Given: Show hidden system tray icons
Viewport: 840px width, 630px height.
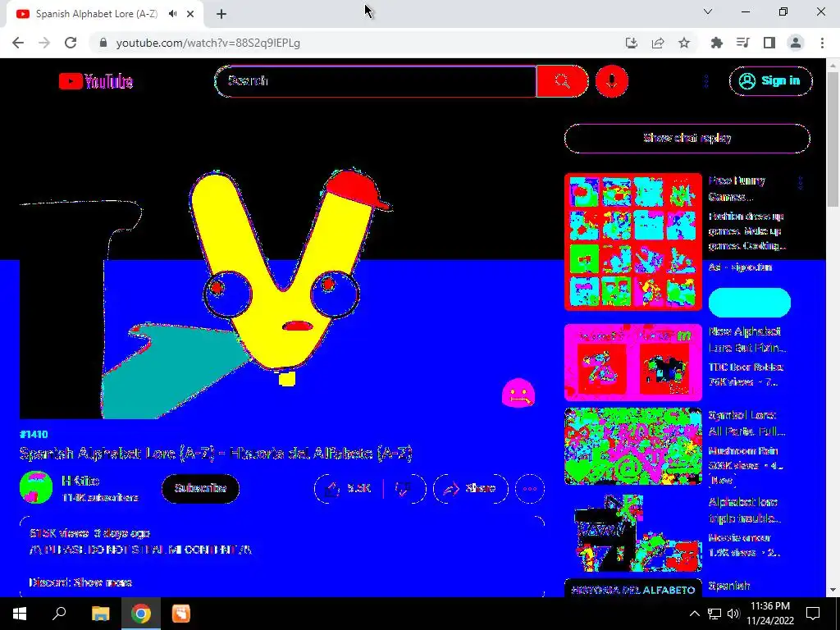Looking at the screenshot, I should tap(694, 614).
